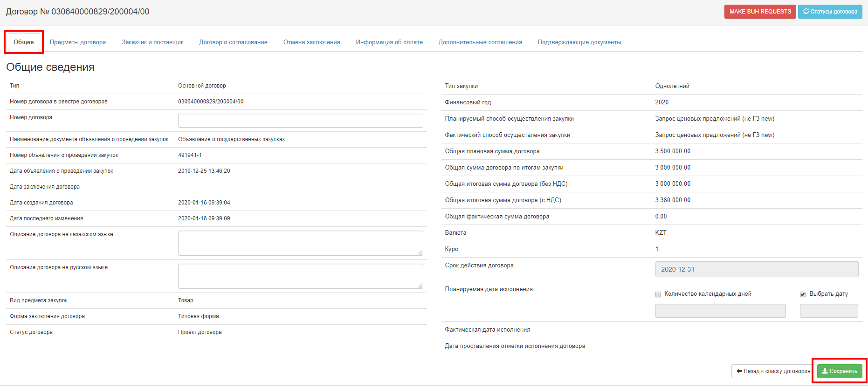Enable Количество календарных дней checkbox
Image resolution: width=868 pixels, height=388 pixels.
pos(658,294)
